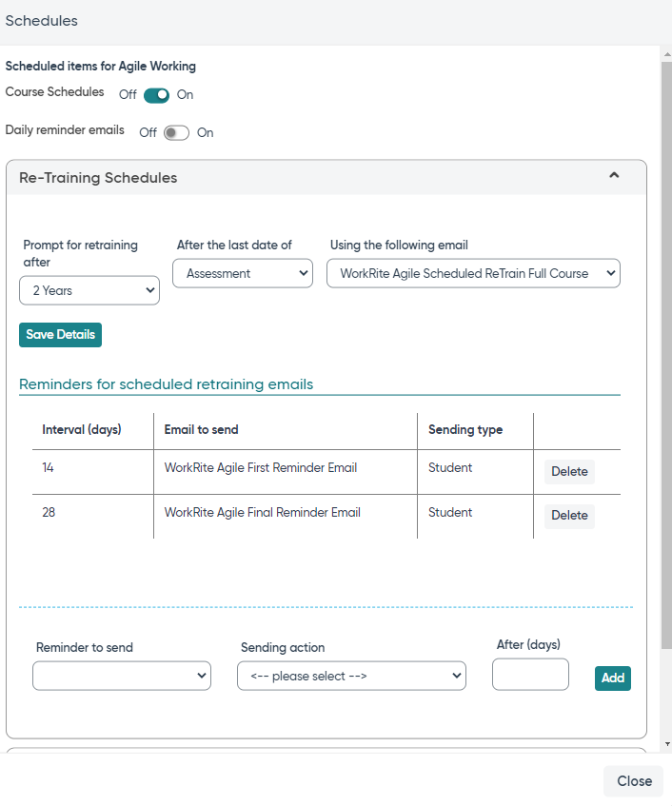Click the Sending type column header
This screenshot has width=672, height=806.
click(465, 430)
